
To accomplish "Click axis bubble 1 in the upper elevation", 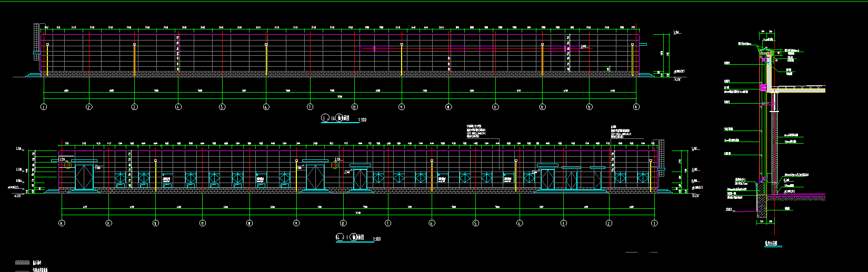I will tap(44, 107).
